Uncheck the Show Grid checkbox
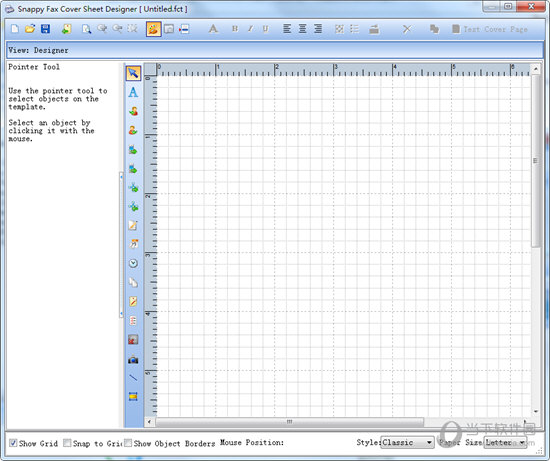The height and width of the screenshot is (461, 550). [x=13, y=443]
